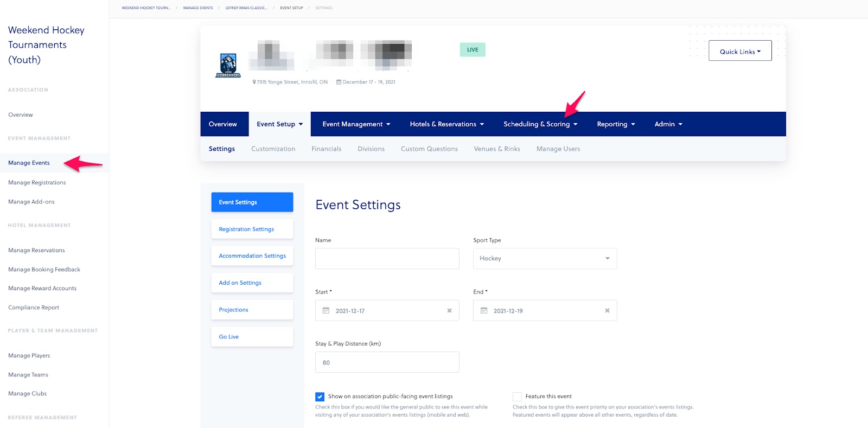The width and height of the screenshot is (868, 428).
Task: Open Manage Booking Feedback in sidebar
Action: tap(44, 270)
